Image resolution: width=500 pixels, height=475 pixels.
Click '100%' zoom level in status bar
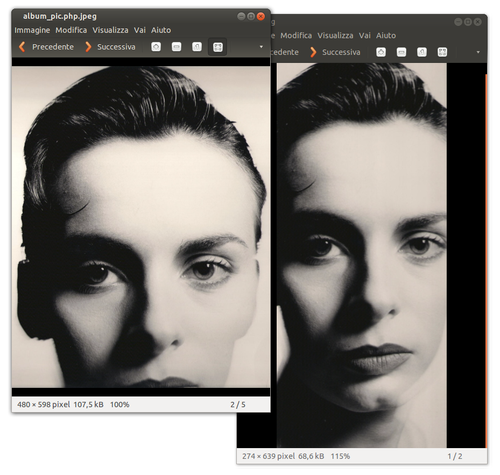point(120,404)
